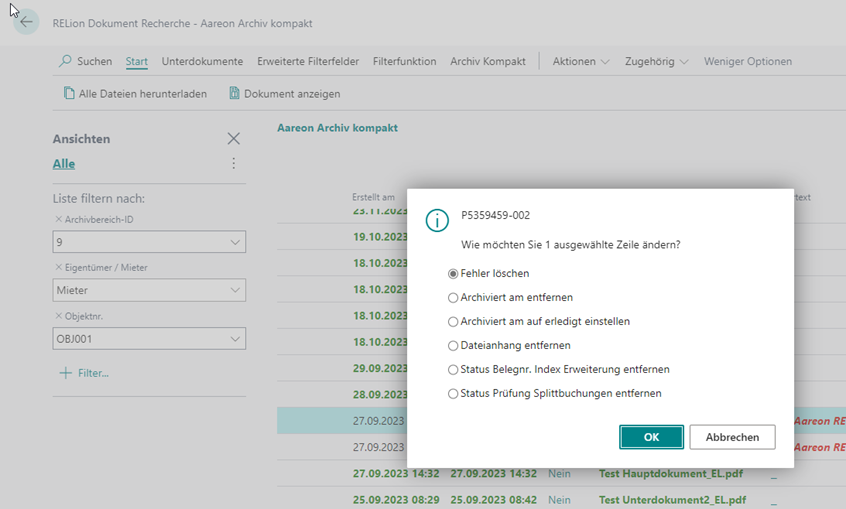Close the Ansichten panel with X
Screen dimensions: 846x509
point(234,139)
